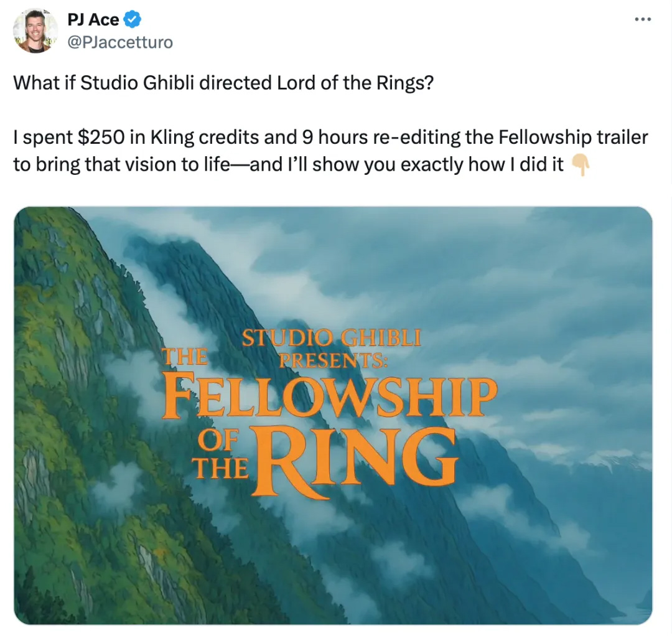Open the three-dot more options menu

643,19
